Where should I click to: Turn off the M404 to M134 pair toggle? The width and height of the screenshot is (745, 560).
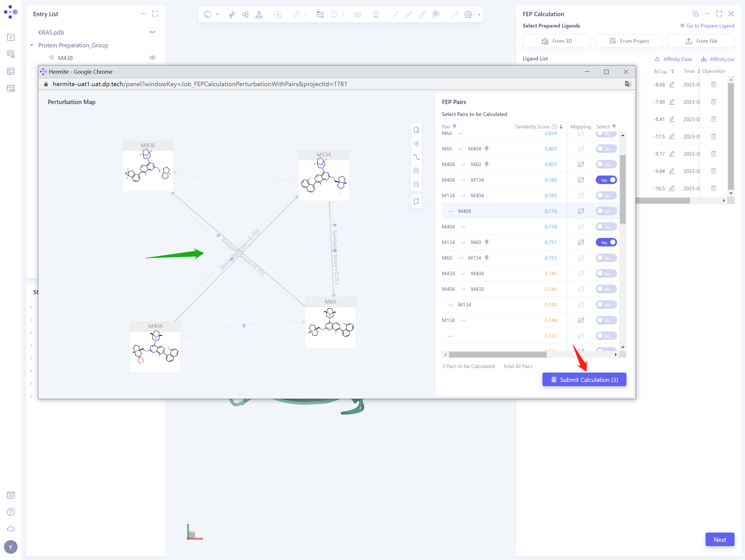tap(606, 180)
